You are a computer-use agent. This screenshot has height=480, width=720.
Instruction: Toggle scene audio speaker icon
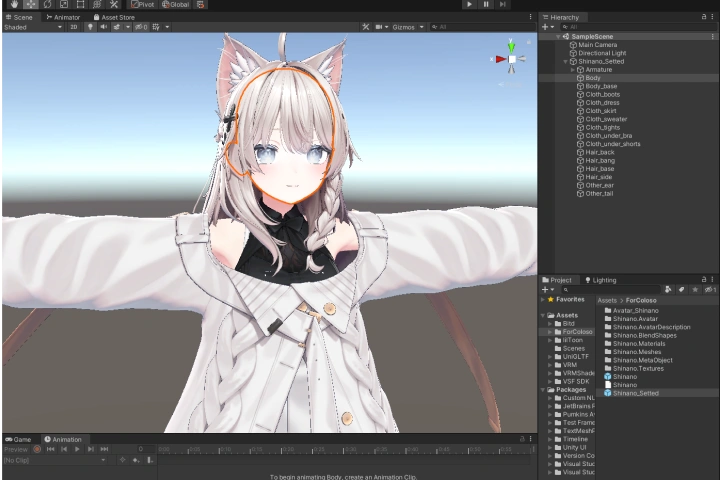click(103, 27)
